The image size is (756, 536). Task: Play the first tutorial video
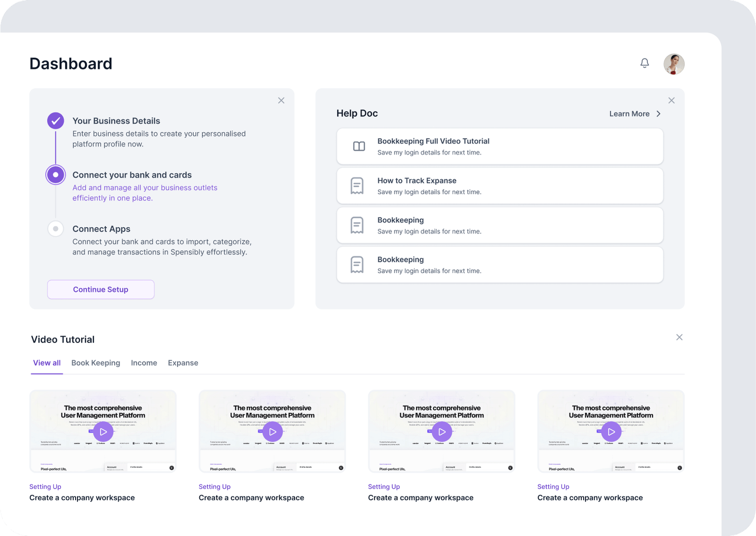[x=103, y=432]
